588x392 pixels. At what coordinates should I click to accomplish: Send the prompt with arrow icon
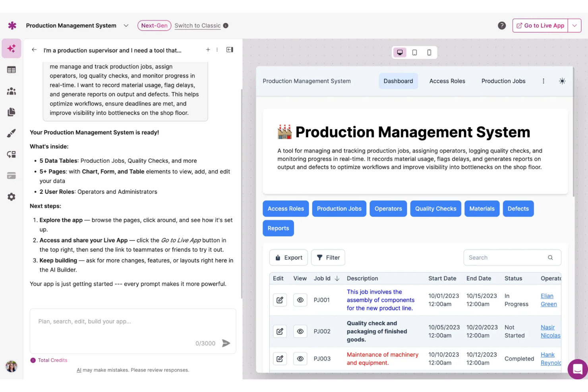coord(226,343)
